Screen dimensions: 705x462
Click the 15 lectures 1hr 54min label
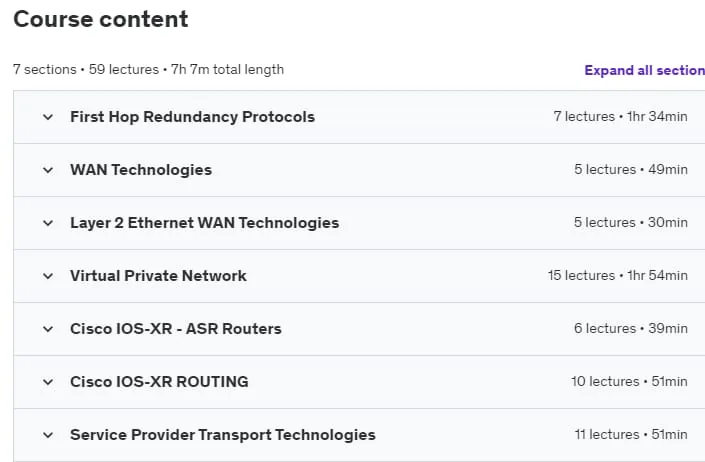click(618, 275)
